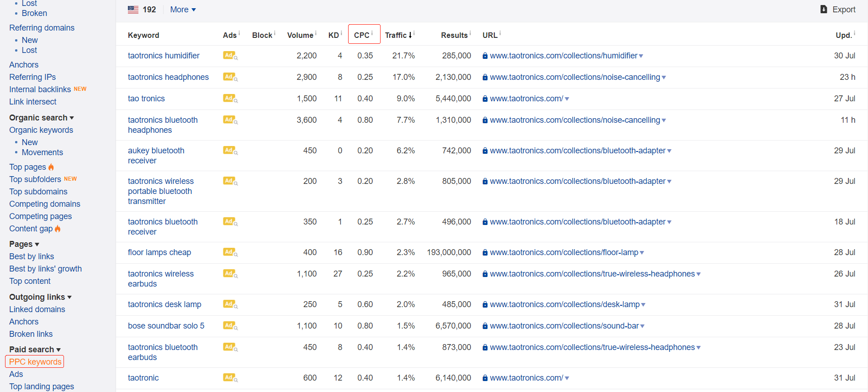
Task: Expand URL dropdown for humidifier collection
Action: click(641, 56)
